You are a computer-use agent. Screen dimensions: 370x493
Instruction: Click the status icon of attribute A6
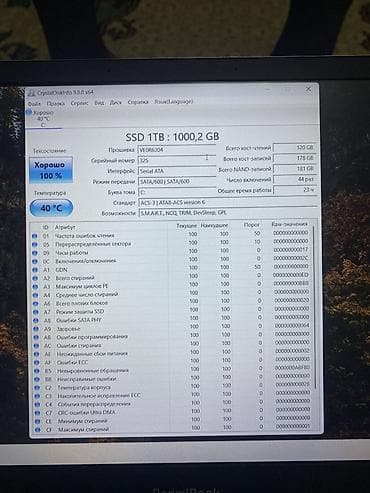[x=35, y=304]
